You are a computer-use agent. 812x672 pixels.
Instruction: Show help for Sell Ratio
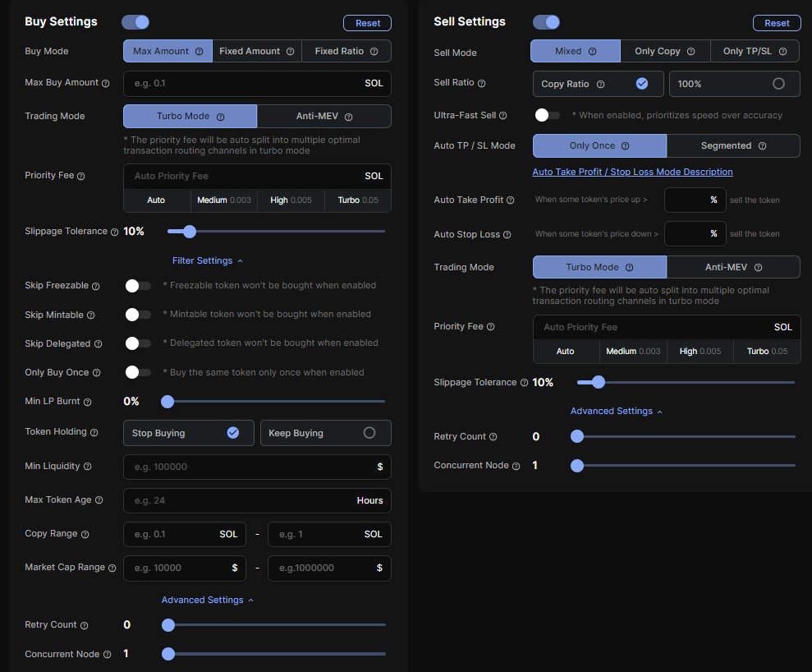pos(482,84)
